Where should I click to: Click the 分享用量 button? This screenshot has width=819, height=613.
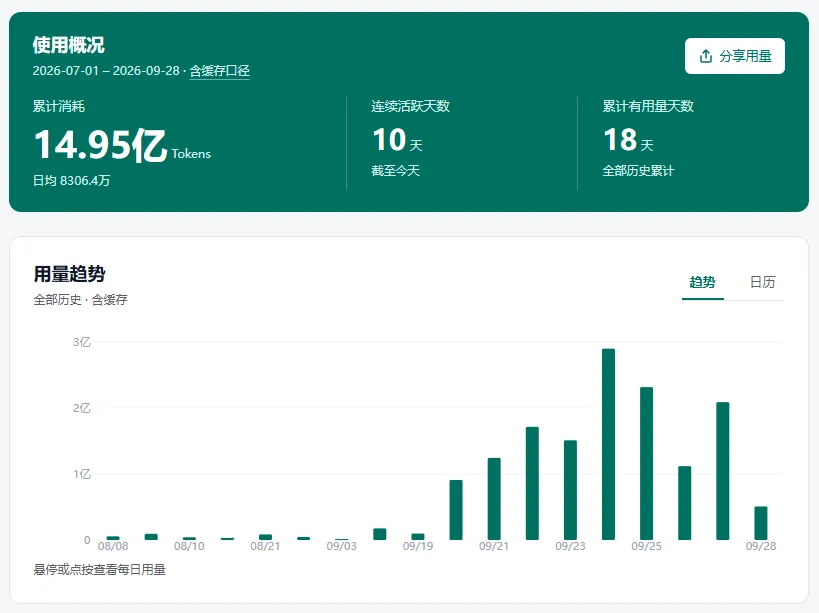734,56
